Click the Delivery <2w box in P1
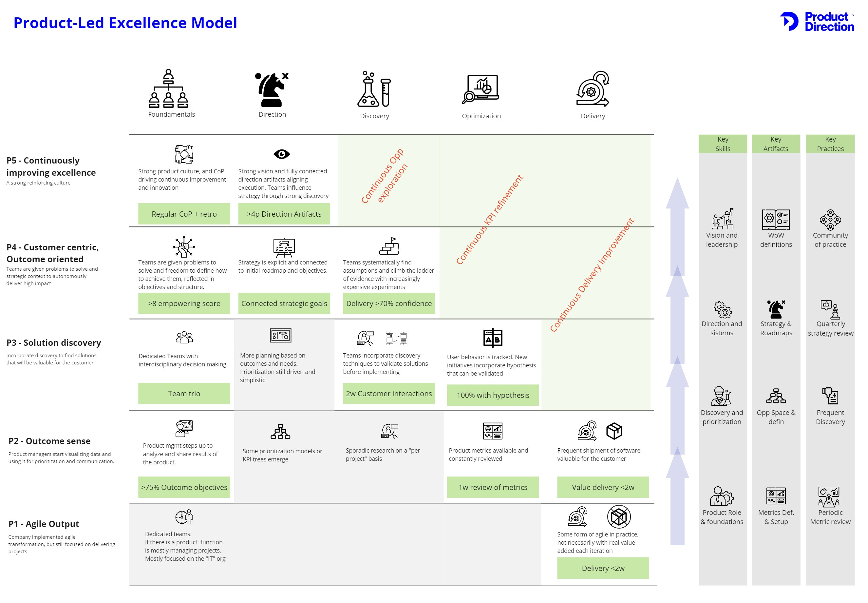868x603 pixels. pyautogui.click(x=603, y=568)
